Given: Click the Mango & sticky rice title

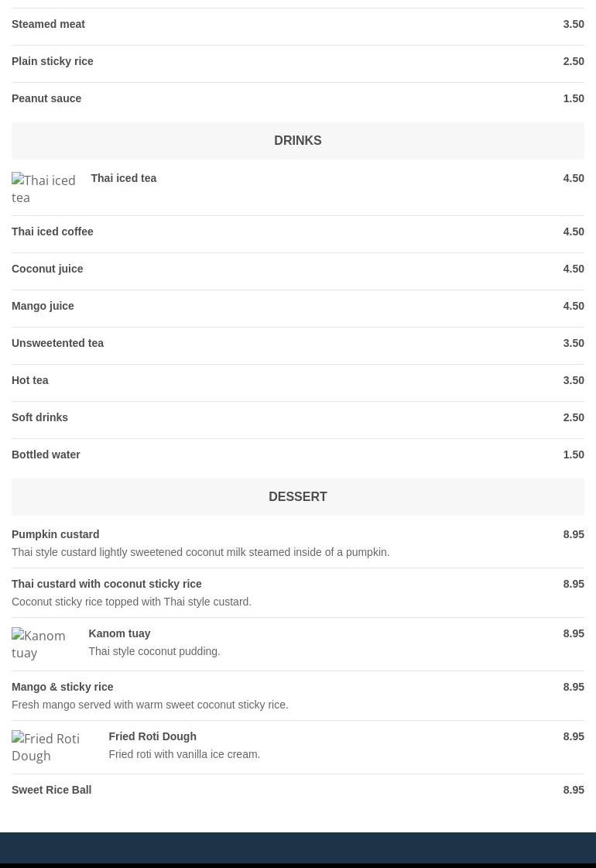Looking at the screenshot, I should click(x=63, y=687).
